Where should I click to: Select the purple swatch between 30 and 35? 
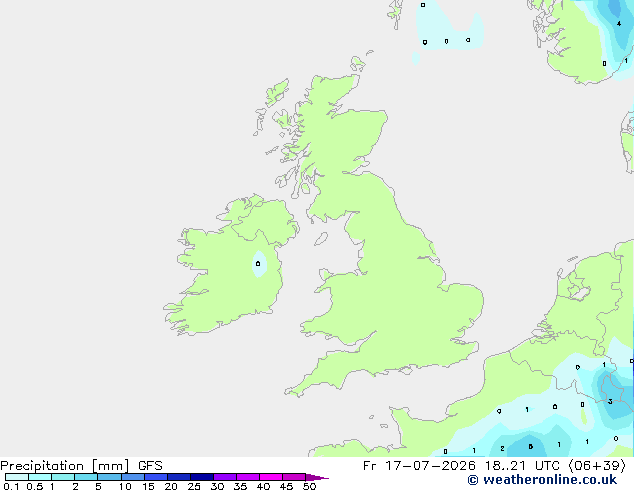pyautogui.click(x=225, y=477)
